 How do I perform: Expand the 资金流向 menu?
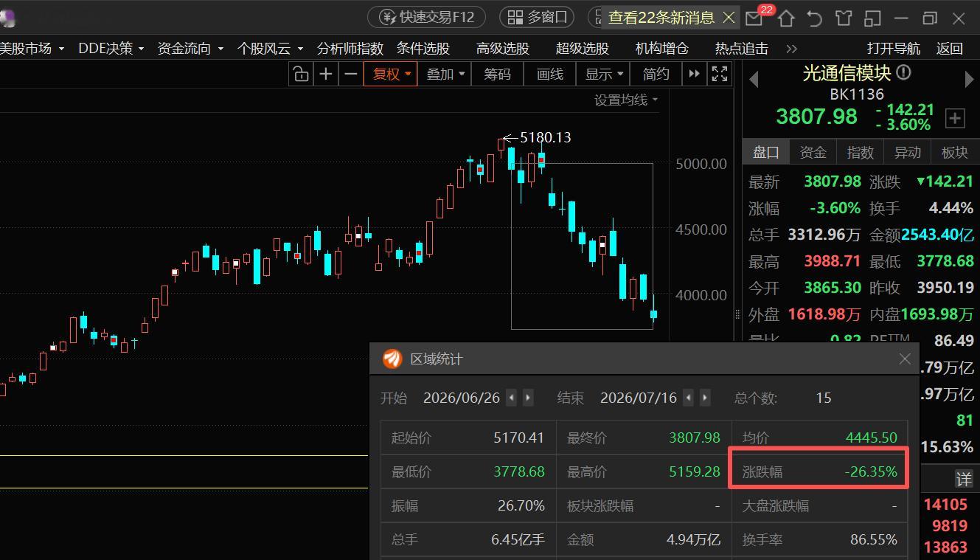pos(190,49)
